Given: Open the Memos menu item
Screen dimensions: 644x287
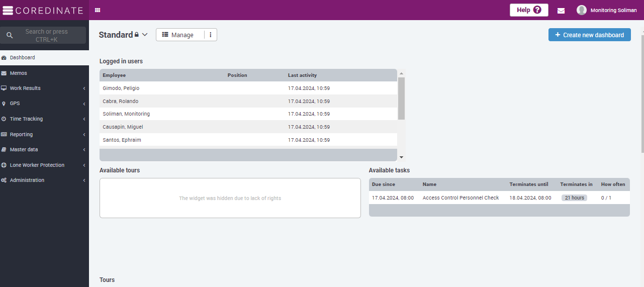Looking at the screenshot, I should click(44, 73).
